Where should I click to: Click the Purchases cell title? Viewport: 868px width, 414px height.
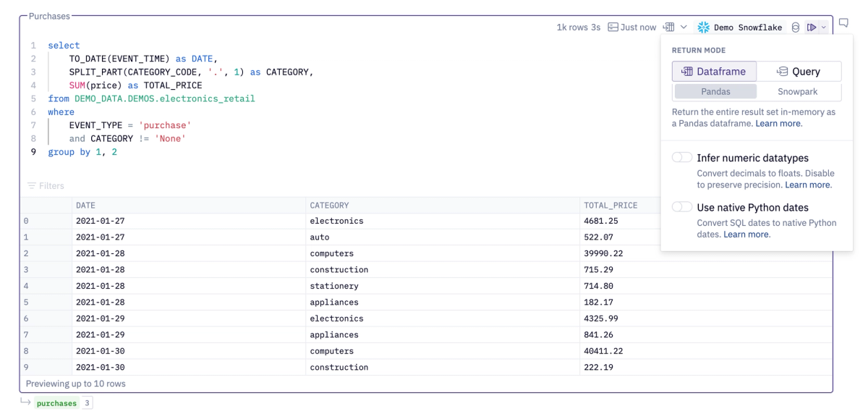pyautogui.click(x=50, y=15)
